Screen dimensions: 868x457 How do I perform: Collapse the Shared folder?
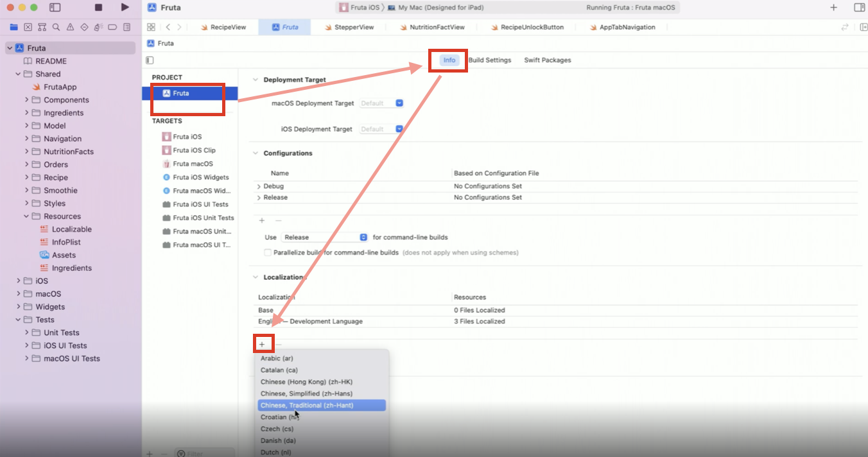click(x=18, y=74)
